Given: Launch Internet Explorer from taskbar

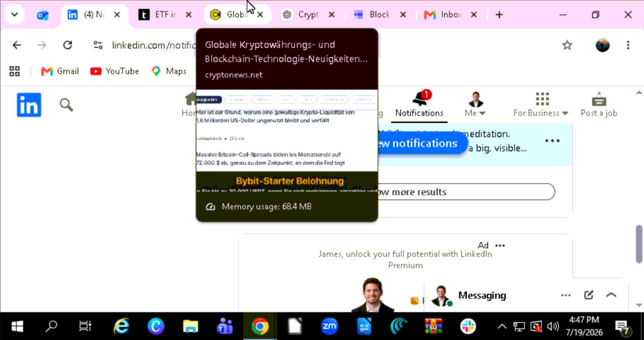Looking at the screenshot, I should pyautogui.click(x=121, y=326).
